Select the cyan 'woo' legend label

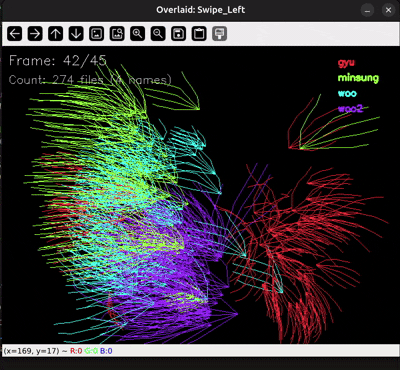tap(347, 93)
